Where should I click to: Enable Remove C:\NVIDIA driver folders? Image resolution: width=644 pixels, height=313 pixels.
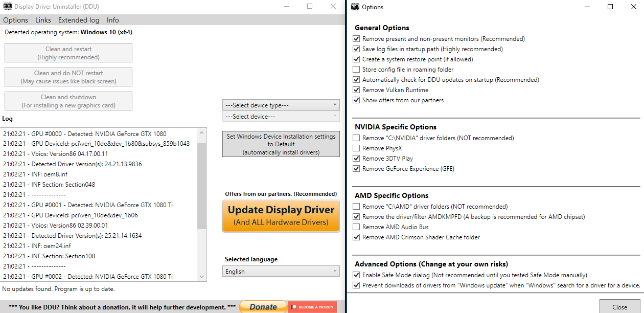pyautogui.click(x=356, y=138)
